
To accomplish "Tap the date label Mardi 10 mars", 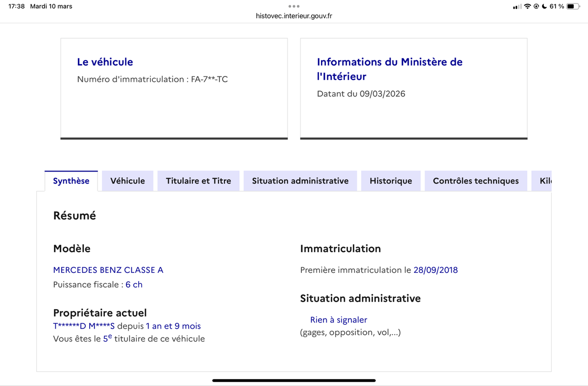I will [51, 6].
